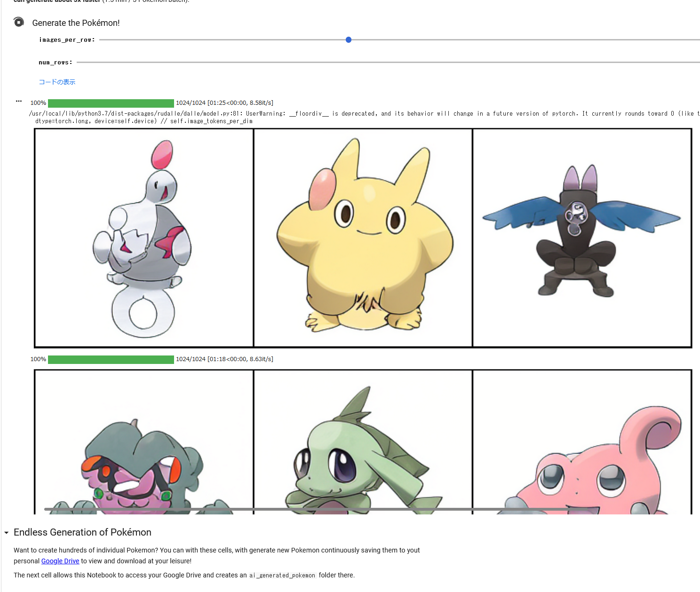Click the コードの表示 link to show code

coord(57,82)
